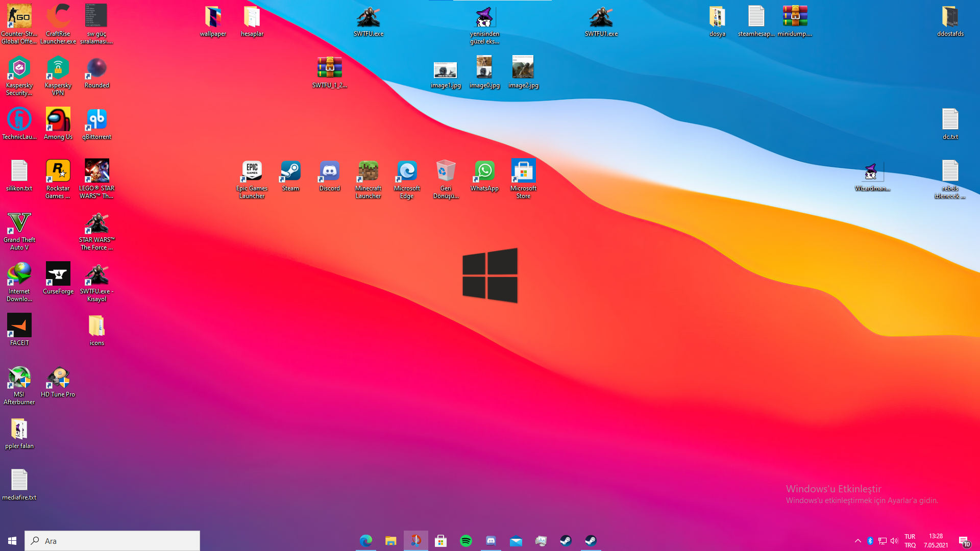Select the Steam desktop shortcut

[291, 175]
